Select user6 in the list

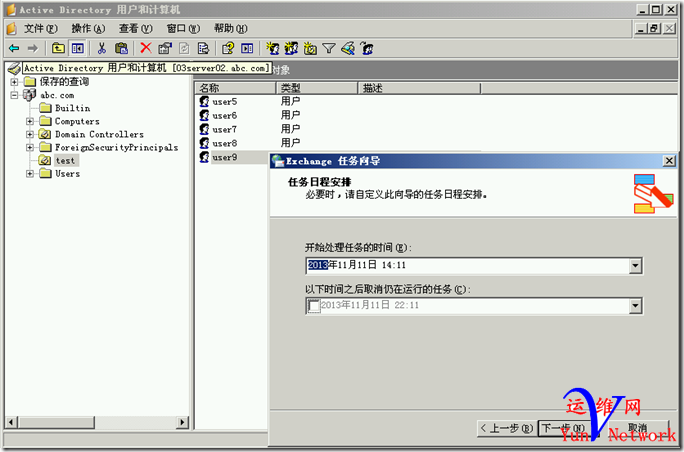[x=225, y=116]
